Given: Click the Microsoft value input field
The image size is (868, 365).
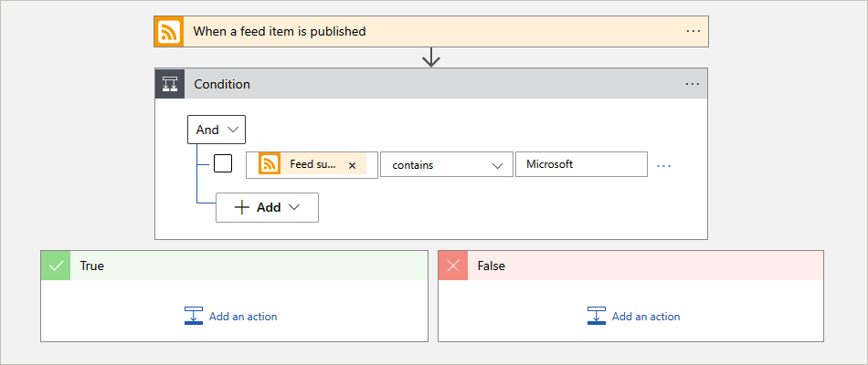Looking at the screenshot, I should point(580,164).
